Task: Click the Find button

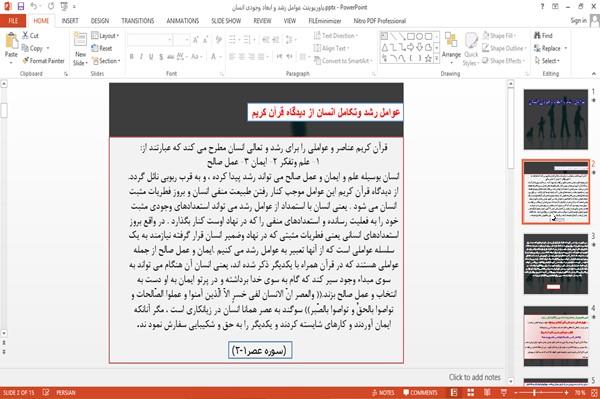Action: (x=543, y=36)
